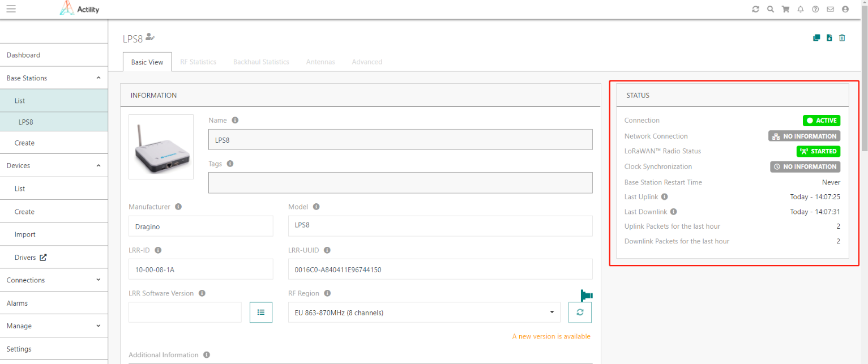Click info icon next to LRR Software Version
The height and width of the screenshot is (364, 868).
point(202,293)
